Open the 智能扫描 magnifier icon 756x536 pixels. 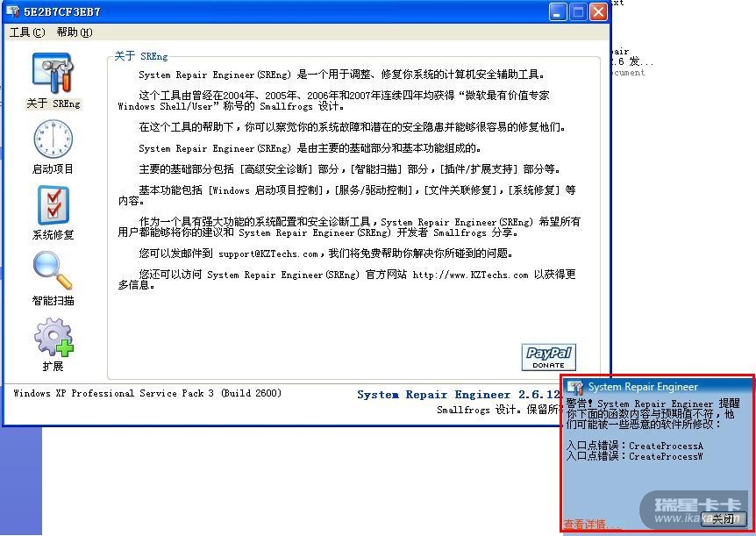click(53, 271)
